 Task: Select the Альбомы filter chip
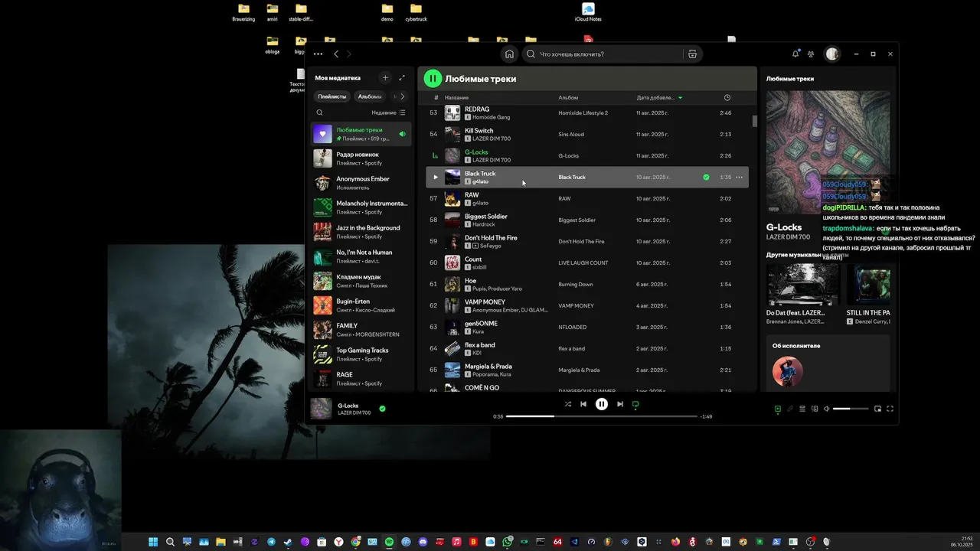coord(370,96)
